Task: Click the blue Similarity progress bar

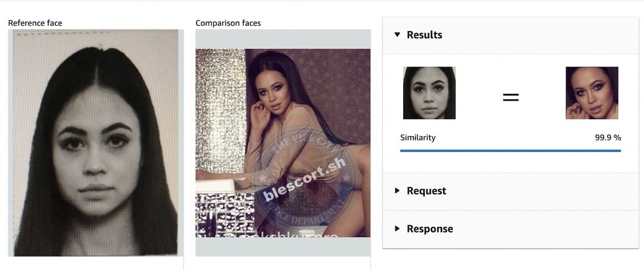Action: 511,151
